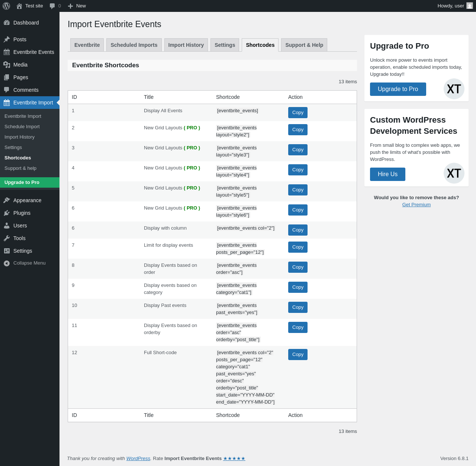Open the WordPress link in footer

click(x=138, y=459)
